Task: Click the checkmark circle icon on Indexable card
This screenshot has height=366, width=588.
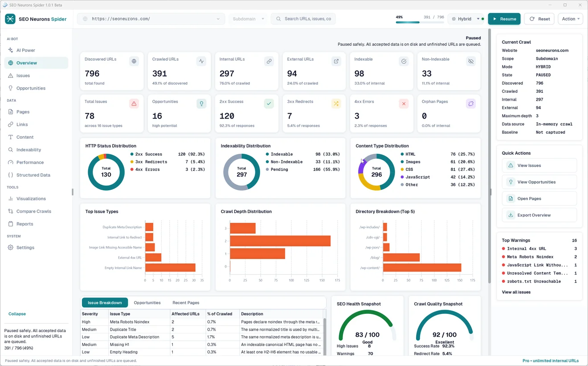Action: [404, 61]
